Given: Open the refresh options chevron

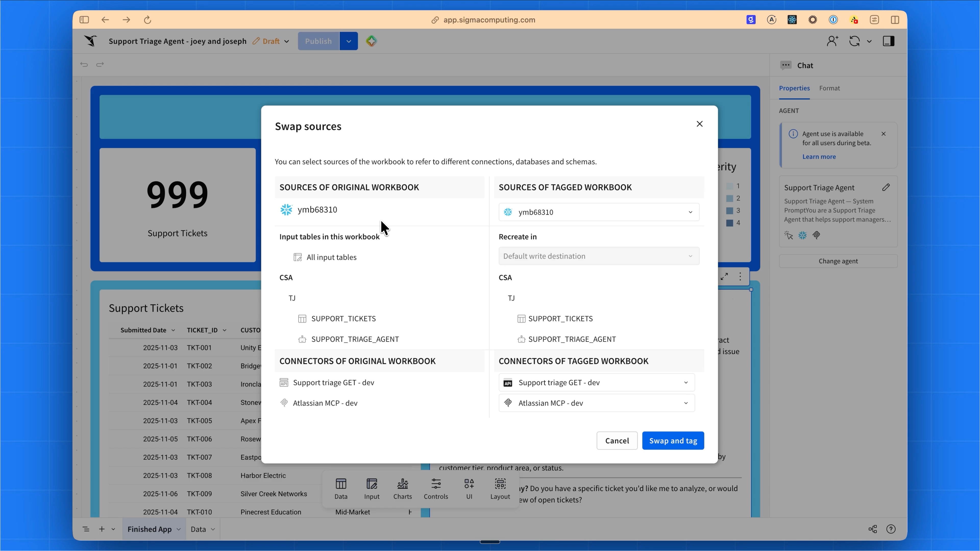Looking at the screenshot, I should pyautogui.click(x=869, y=41).
